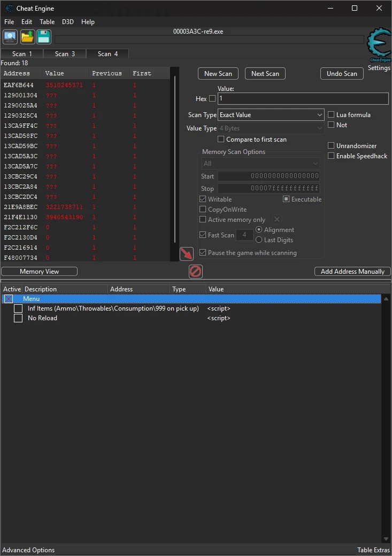Image resolution: width=392 pixels, height=556 pixels.
Task: Click cheat table scroll down arrow
Action: (386, 539)
